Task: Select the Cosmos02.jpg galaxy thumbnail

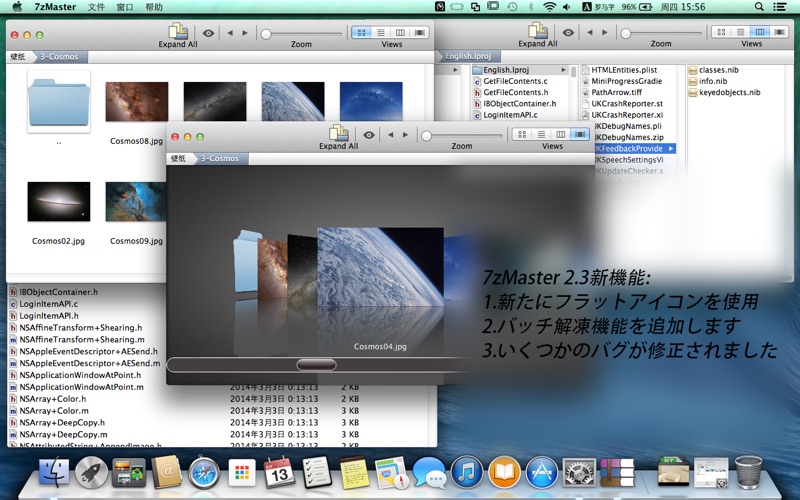Action: tap(59, 202)
